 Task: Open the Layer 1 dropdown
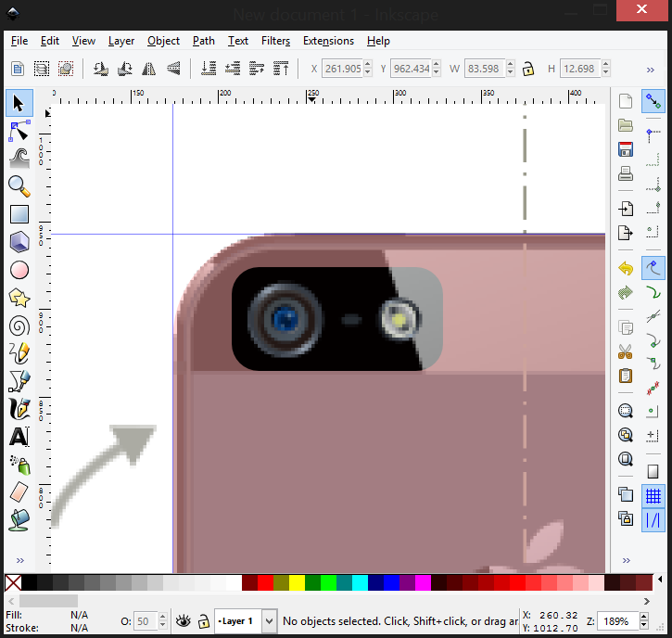point(269,621)
